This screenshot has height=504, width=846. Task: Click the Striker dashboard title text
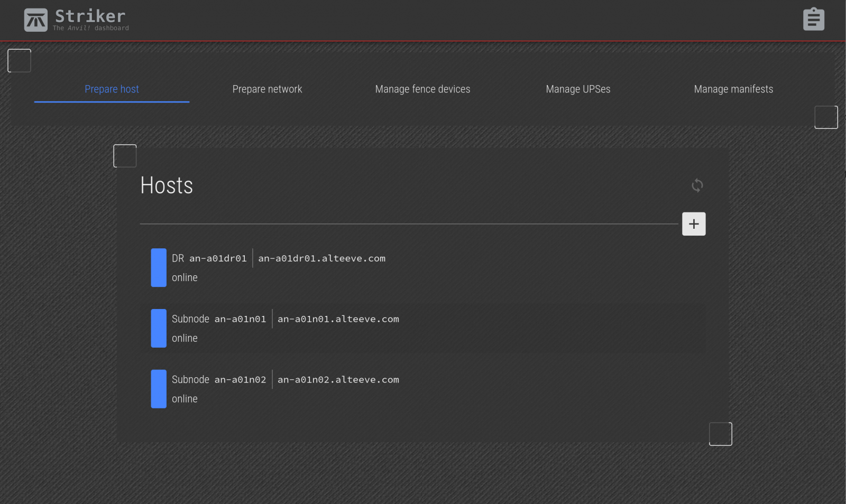(90, 16)
